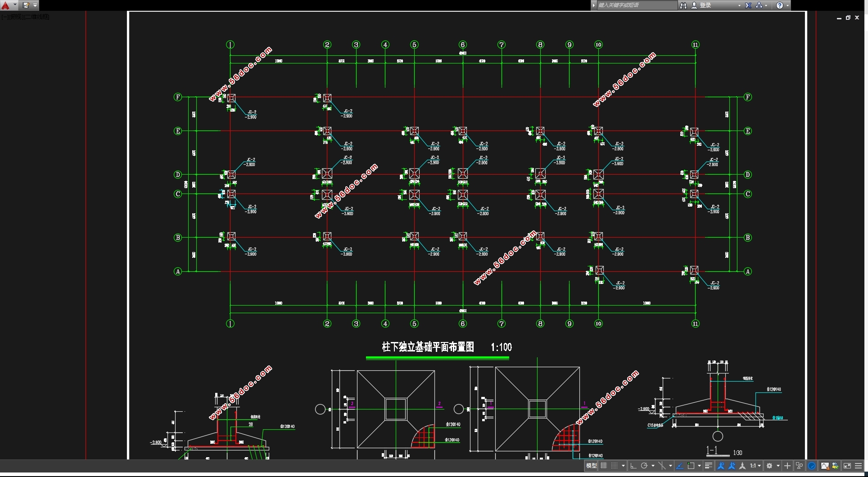This screenshot has width=868, height=477.
Task: Open Autodesk Exchange X icon
Action: coord(748,5)
